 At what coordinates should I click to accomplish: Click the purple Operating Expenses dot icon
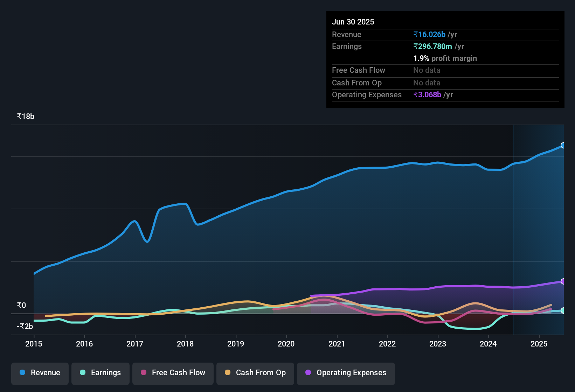click(308, 373)
